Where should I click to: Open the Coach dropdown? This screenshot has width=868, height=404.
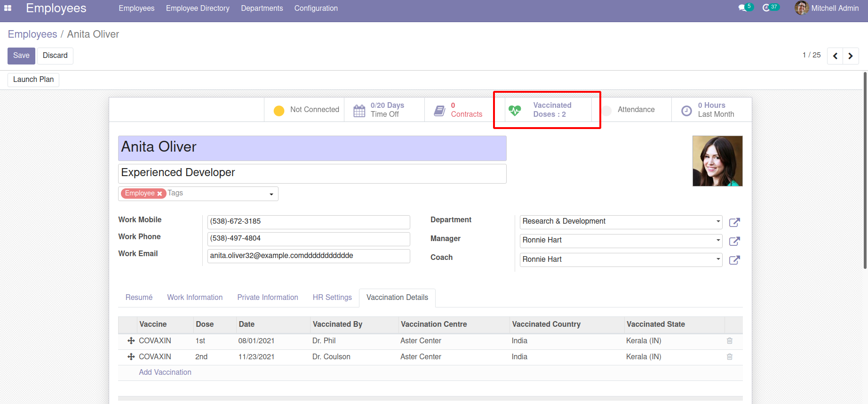click(x=718, y=259)
